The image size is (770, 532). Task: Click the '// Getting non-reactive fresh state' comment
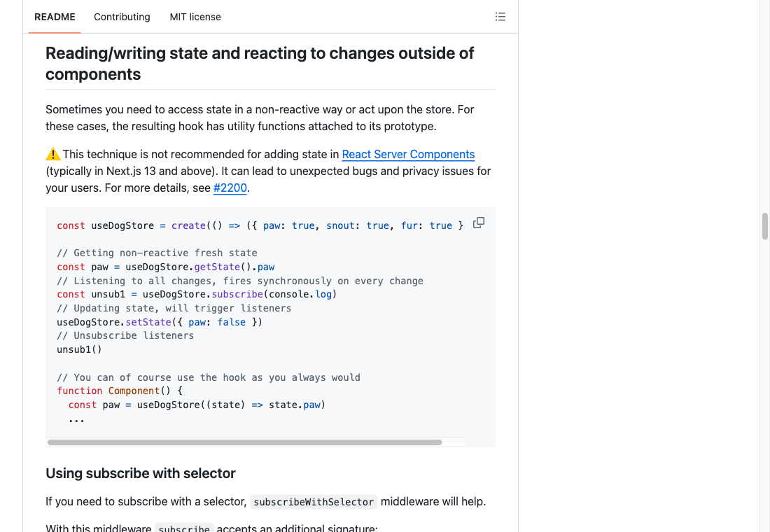click(x=157, y=253)
